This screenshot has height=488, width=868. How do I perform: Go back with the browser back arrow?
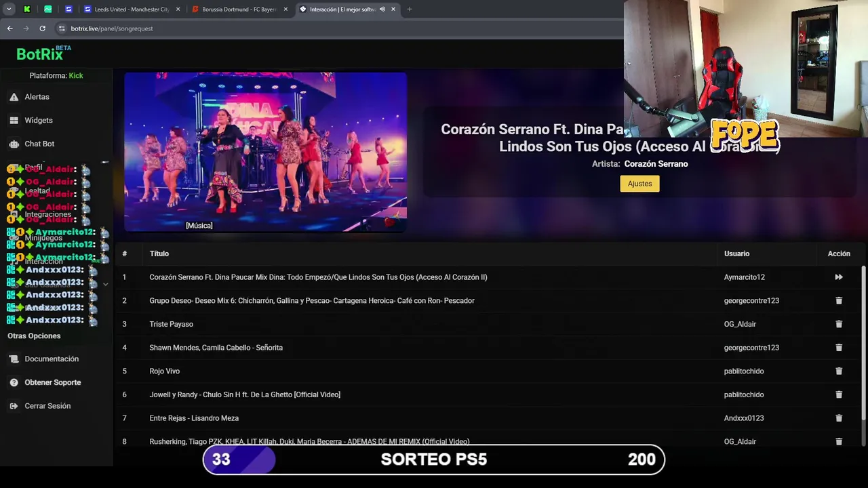click(9, 28)
